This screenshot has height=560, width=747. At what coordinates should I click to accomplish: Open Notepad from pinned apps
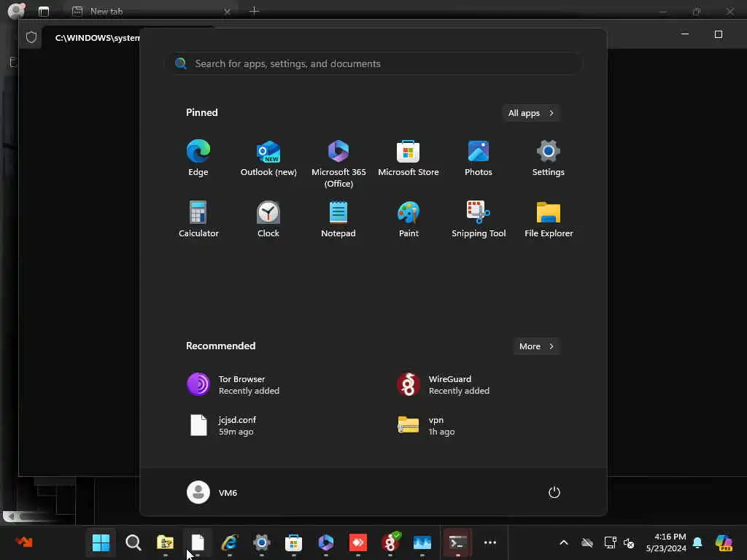coord(338,219)
